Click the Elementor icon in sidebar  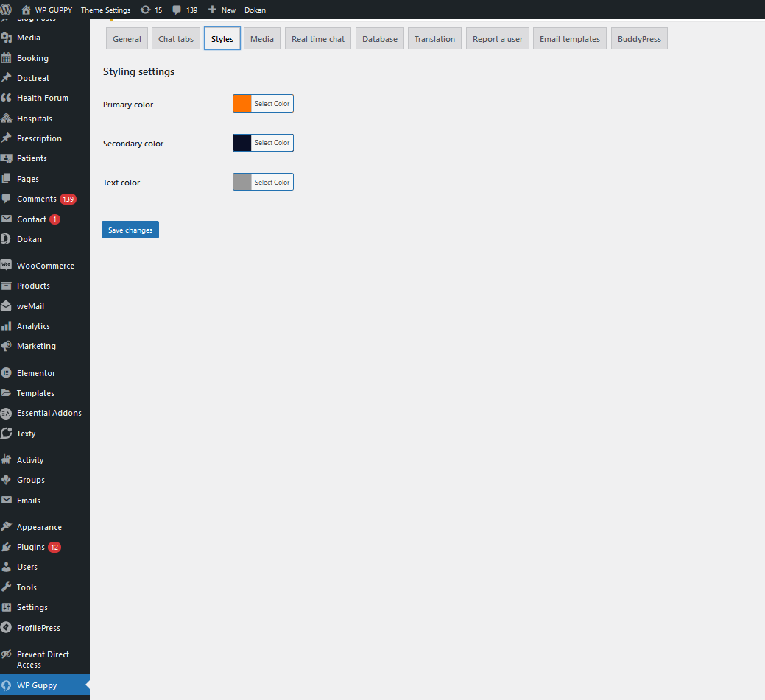coord(7,373)
